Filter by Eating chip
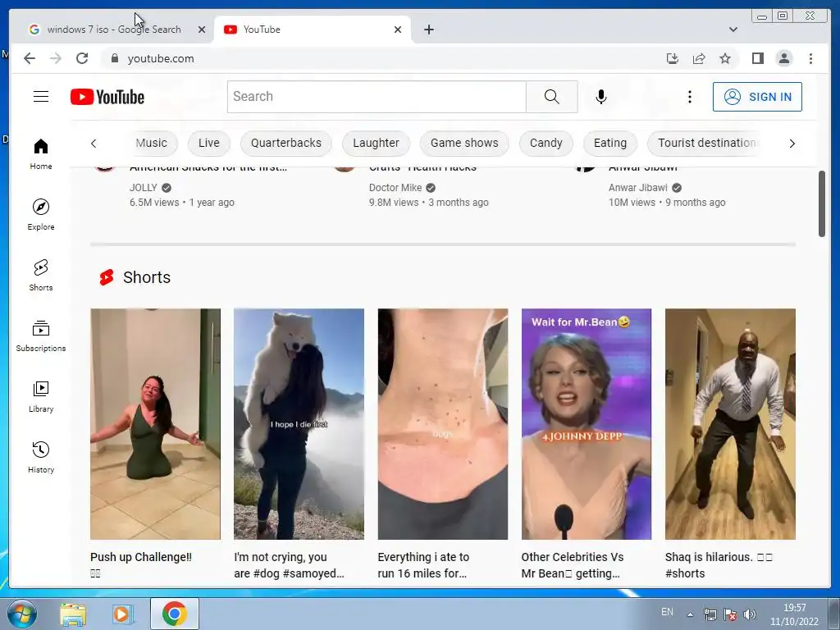The width and height of the screenshot is (840, 630). tap(610, 143)
